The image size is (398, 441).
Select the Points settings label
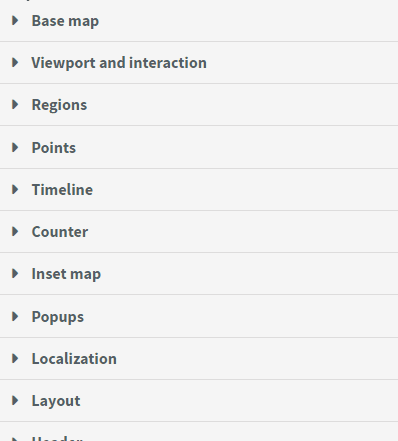54,148
